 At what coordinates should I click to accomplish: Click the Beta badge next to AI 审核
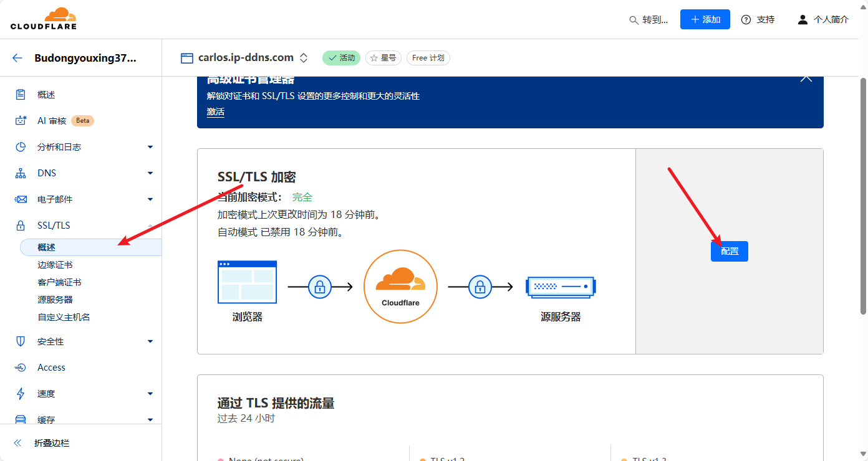point(82,121)
